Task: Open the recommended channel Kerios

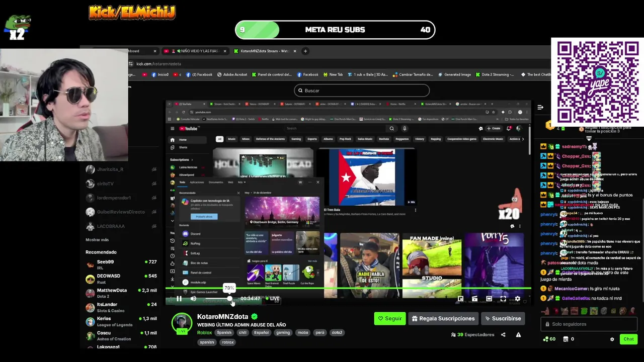Action: pyautogui.click(x=121, y=321)
